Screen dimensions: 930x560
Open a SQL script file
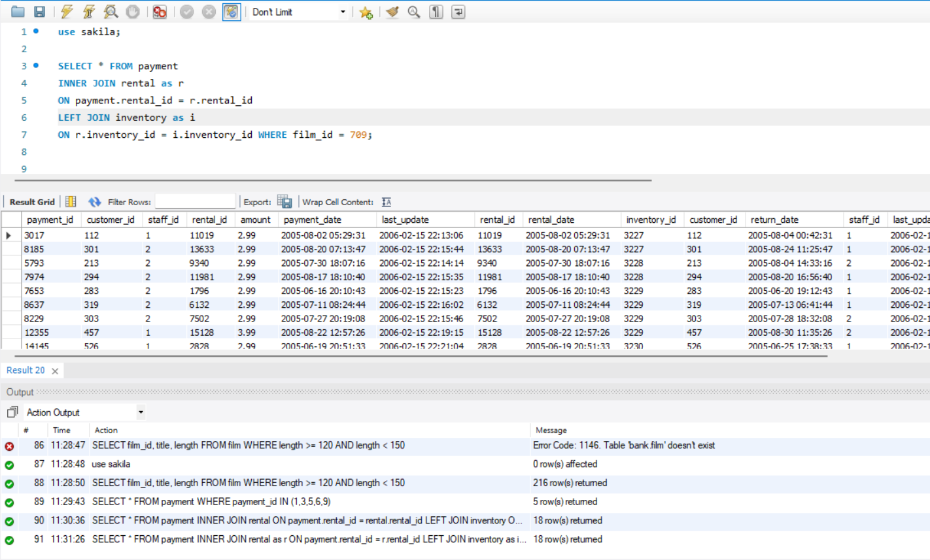18,12
